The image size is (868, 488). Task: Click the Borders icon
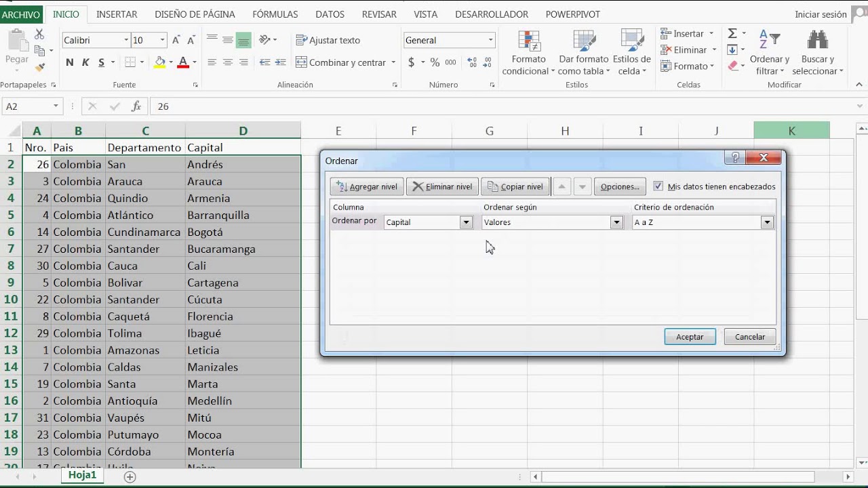point(128,62)
